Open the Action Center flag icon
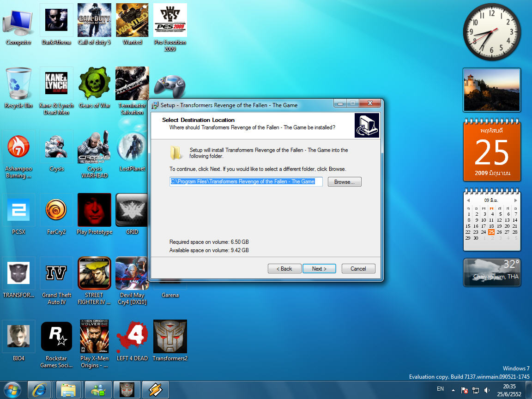This screenshot has width=532, height=399. 465,390
